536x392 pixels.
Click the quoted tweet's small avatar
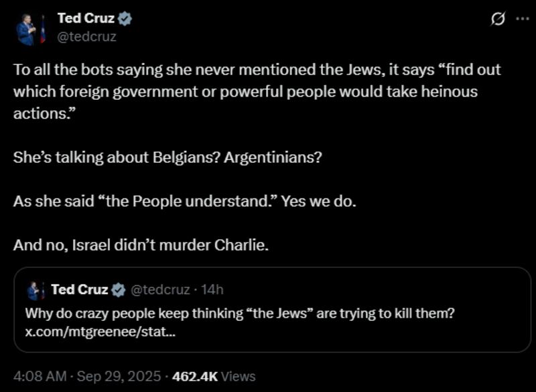click(38, 288)
